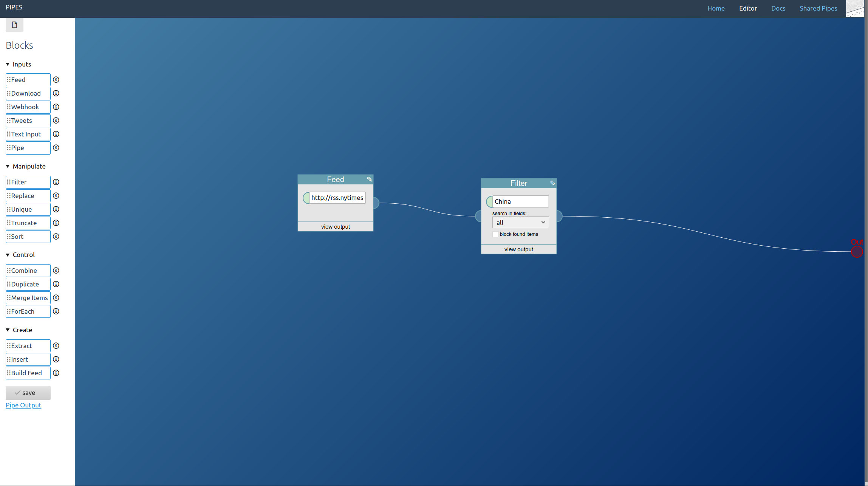Select the Merge Items block in sidebar
The height and width of the screenshot is (486, 868).
28,298
